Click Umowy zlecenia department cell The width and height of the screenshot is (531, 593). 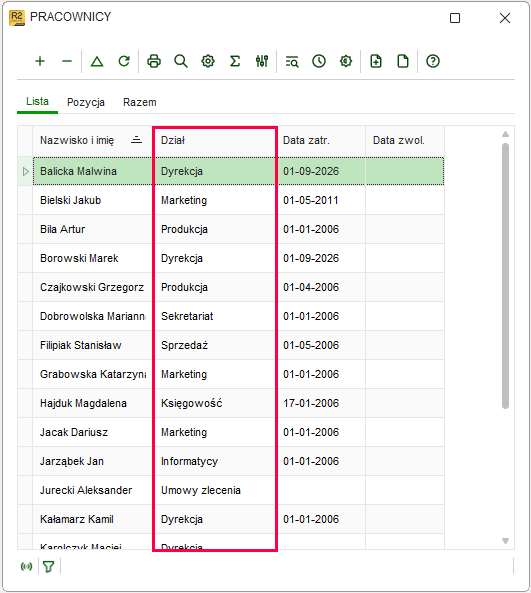[x=215, y=490]
